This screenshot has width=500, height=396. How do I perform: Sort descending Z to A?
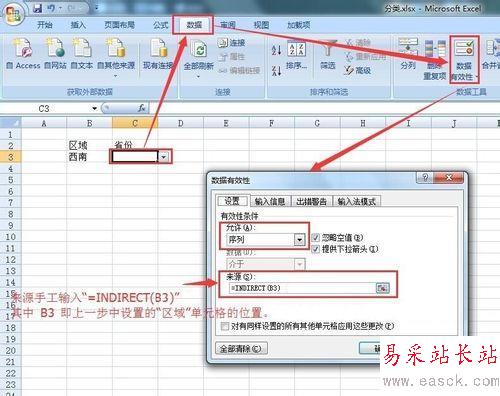277,70
